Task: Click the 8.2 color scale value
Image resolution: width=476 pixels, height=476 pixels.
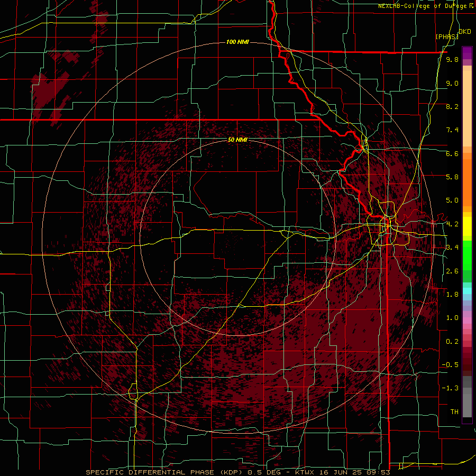Action: coord(452,106)
